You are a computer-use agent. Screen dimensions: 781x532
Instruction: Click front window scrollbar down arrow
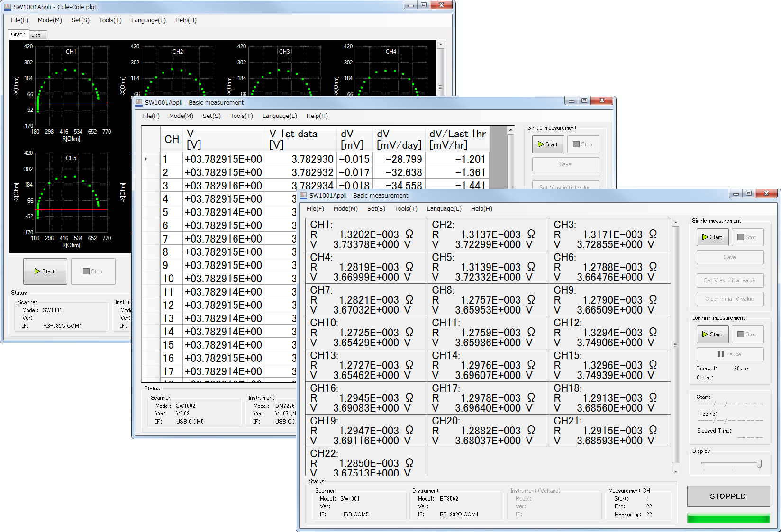tap(676, 471)
